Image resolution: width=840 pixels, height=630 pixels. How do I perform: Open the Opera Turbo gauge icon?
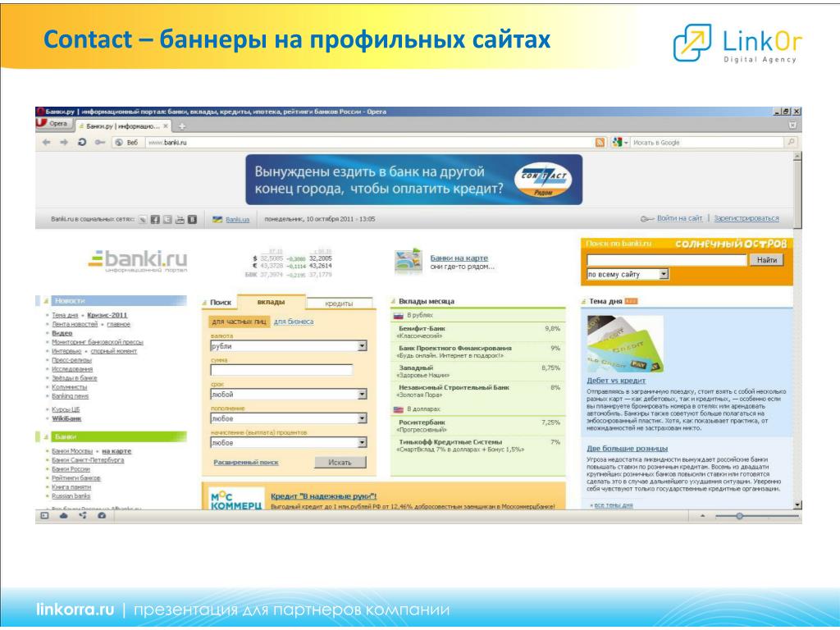(x=102, y=516)
